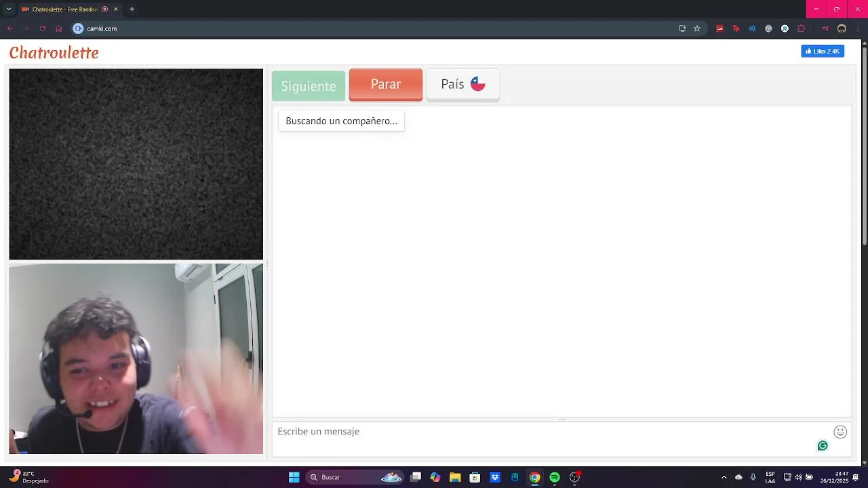Click the green Grammarly icon
This screenshot has height=488, width=868.
(x=823, y=445)
